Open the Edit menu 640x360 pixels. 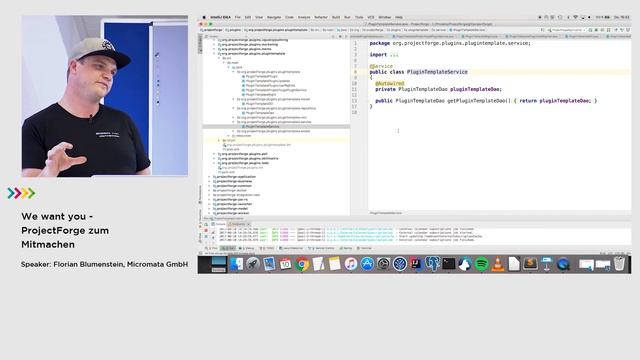(248, 17)
